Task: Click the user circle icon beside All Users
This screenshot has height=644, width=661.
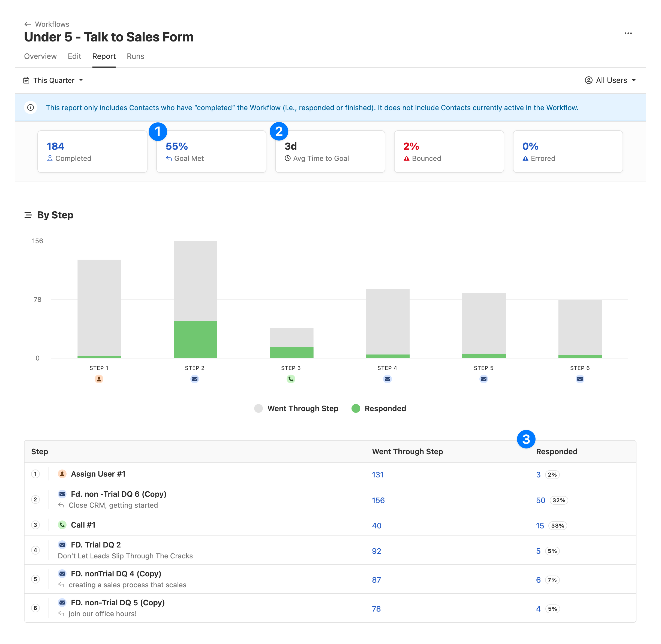Action: tap(588, 80)
